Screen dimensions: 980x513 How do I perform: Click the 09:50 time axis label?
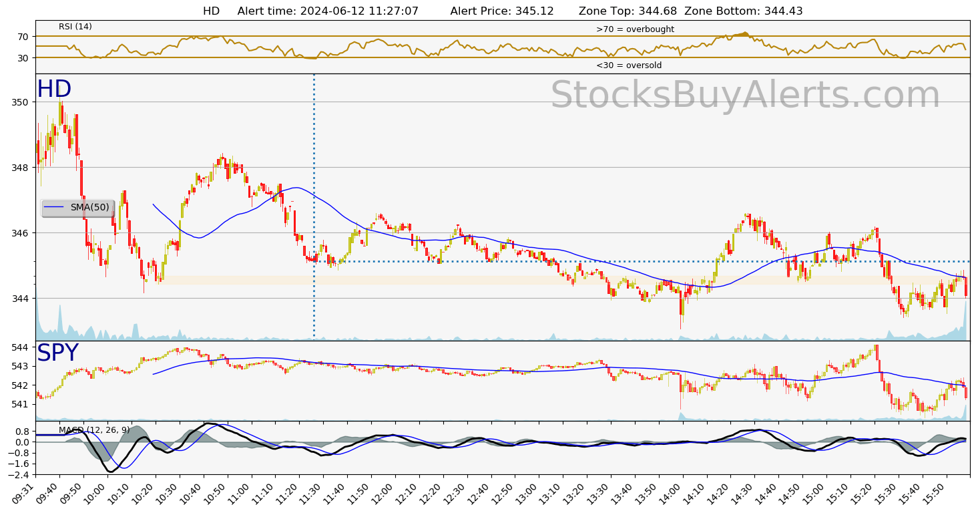pyautogui.click(x=71, y=493)
